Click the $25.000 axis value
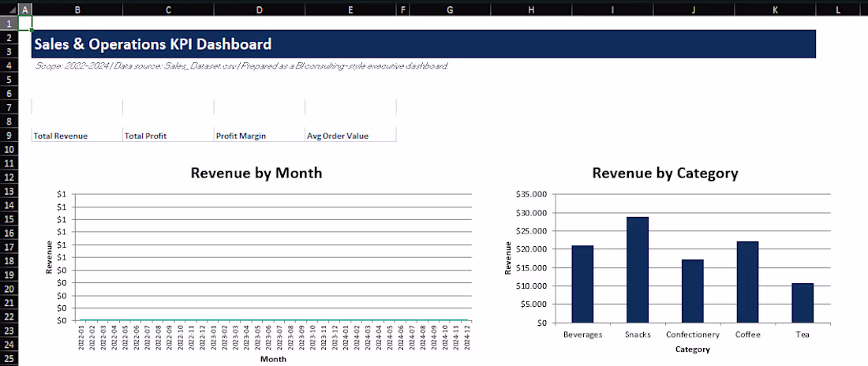Screen dimensions: 868x366 tap(531, 231)
